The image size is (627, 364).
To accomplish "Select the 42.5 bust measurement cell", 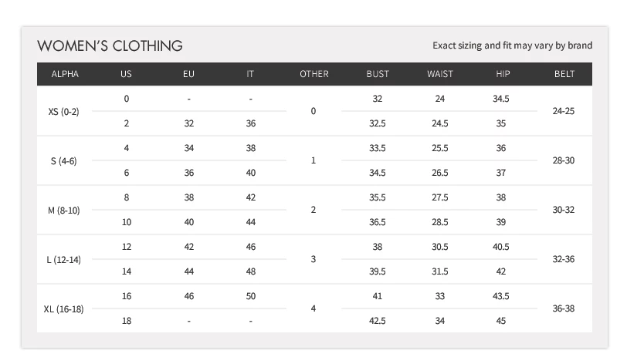I will tap(378, 321).
